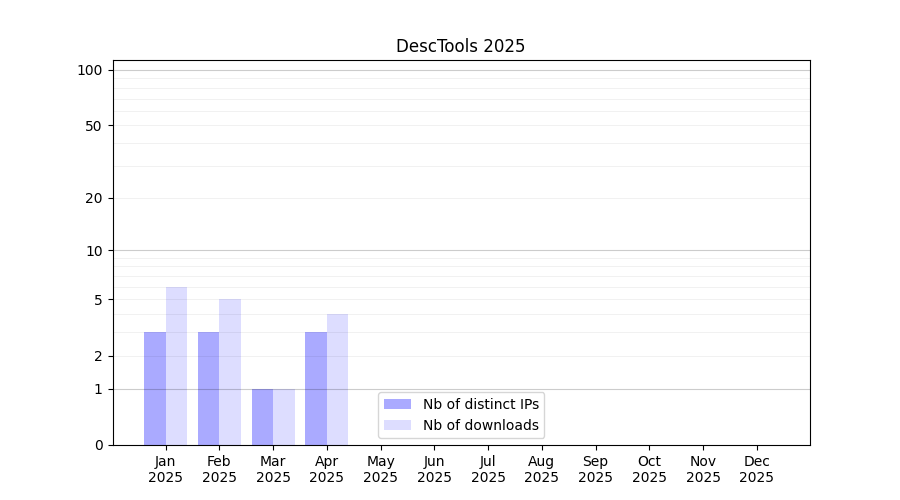Click the March distinct IPs bar

tap(262, 417)
